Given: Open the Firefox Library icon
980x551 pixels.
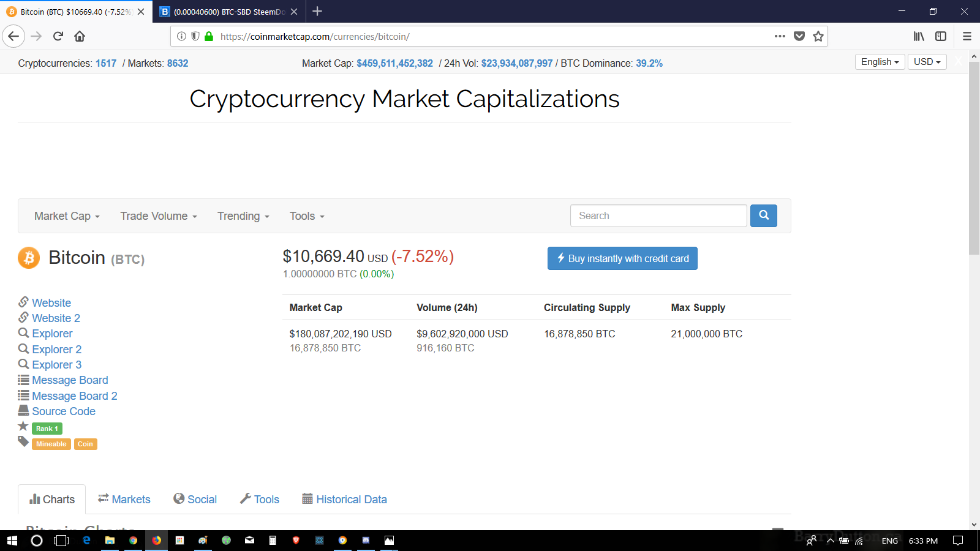Looking at the screenshot, I should pos(919,36).
